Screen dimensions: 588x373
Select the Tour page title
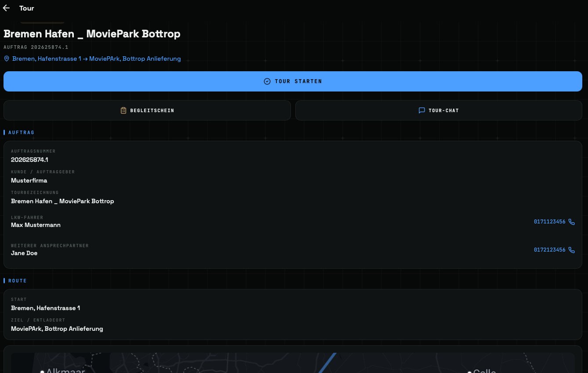click(x=26, y=8)
